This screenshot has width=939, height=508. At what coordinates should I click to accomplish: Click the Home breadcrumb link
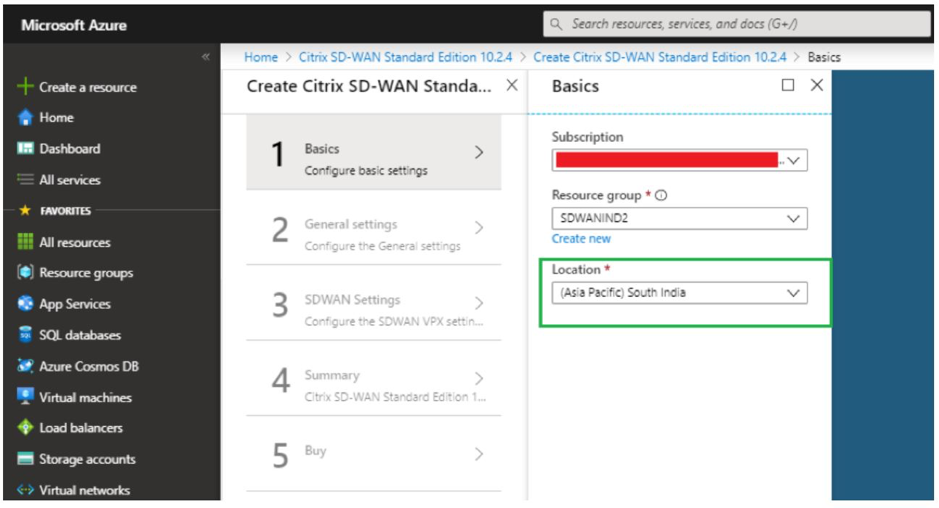(x=261, y=57)
